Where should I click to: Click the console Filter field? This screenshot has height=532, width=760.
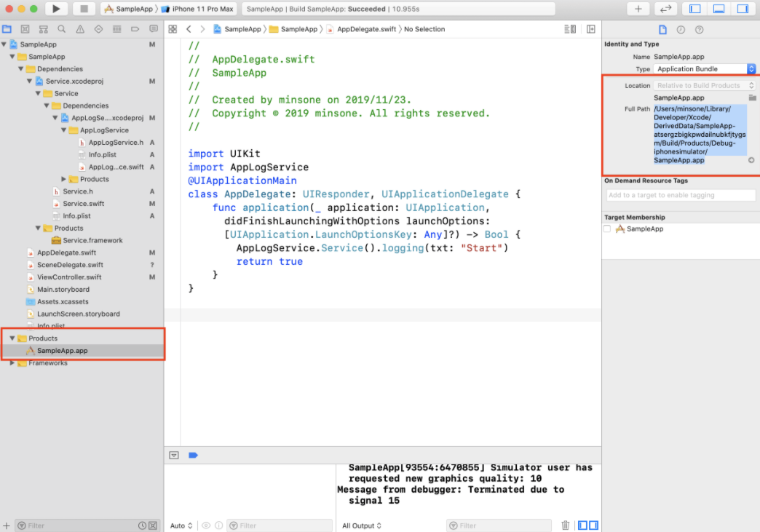(499, 525)
